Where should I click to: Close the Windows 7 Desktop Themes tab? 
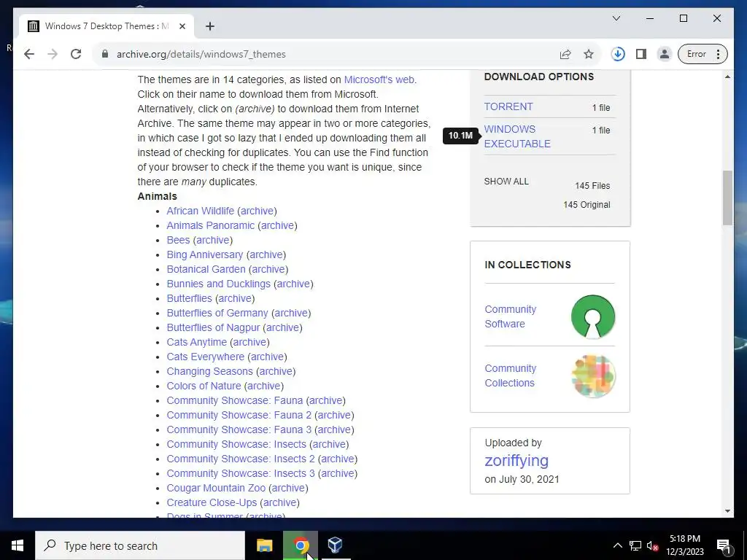[x=182, y=26]
